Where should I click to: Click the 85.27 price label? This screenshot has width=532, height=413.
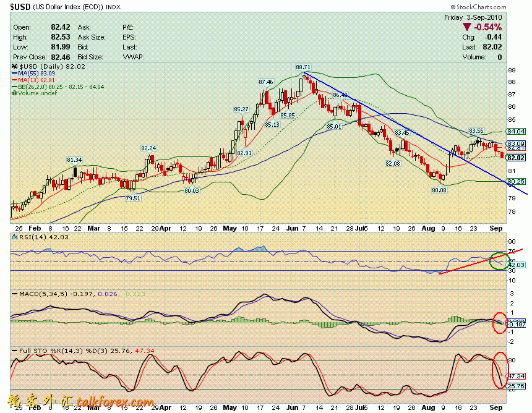pyautogui.click(x=241, y=109)
